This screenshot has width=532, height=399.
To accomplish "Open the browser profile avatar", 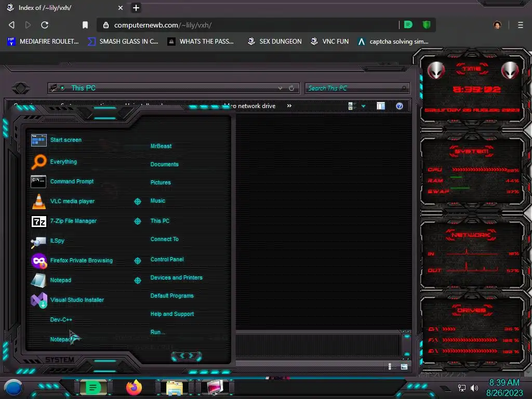I will pyautogui.click(x=497, y=25).
